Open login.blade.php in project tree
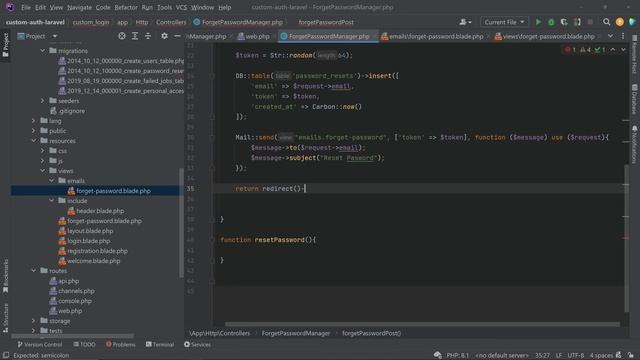 click(x=84, y=241)
